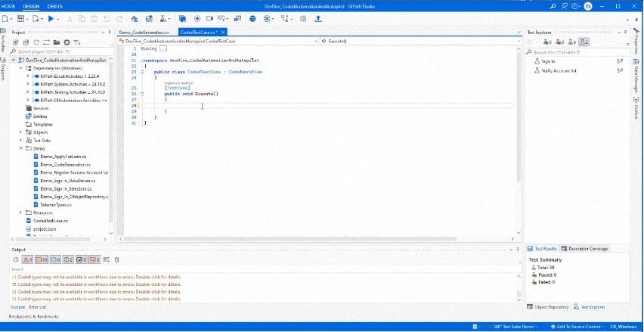
Task: Click the Remove Unused circled-X icon
Action: tap(267, 18)
